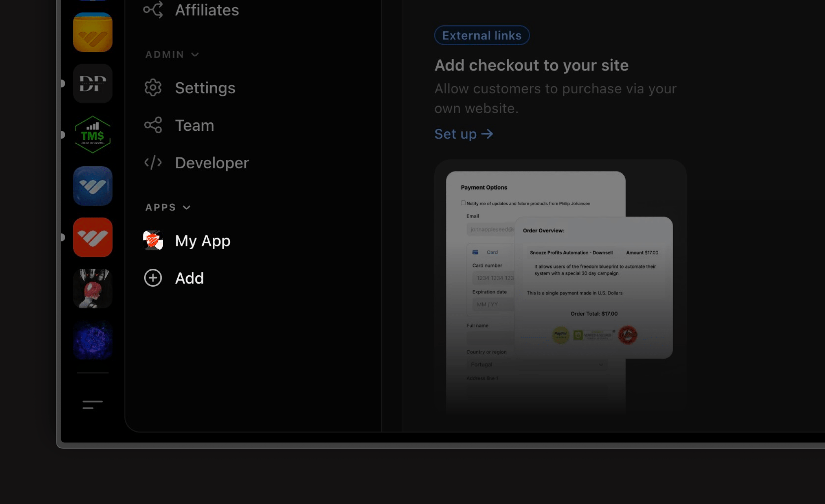
Task: Open Settings in the sidebar
Action: coord(205,88)
